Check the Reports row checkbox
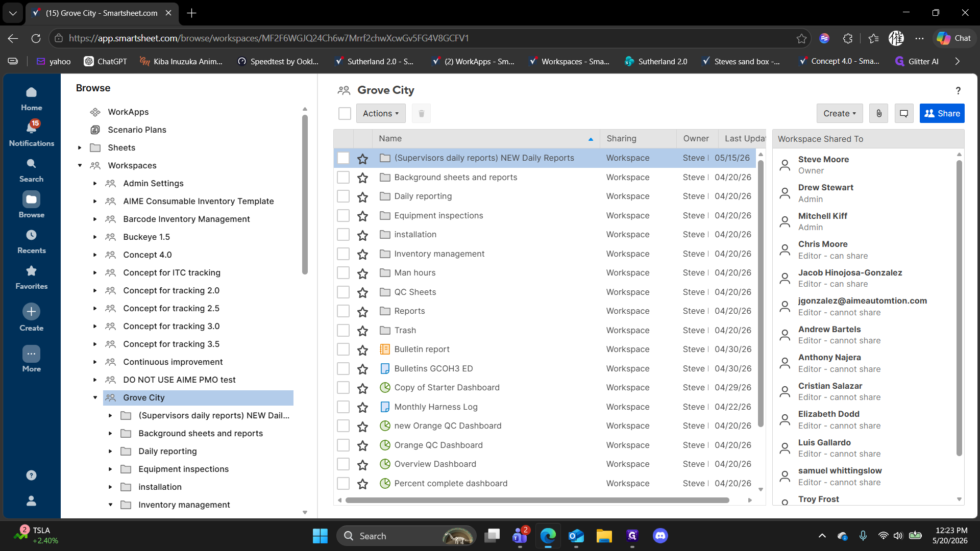Screen dimensions: 980x551 click(343, 311)
